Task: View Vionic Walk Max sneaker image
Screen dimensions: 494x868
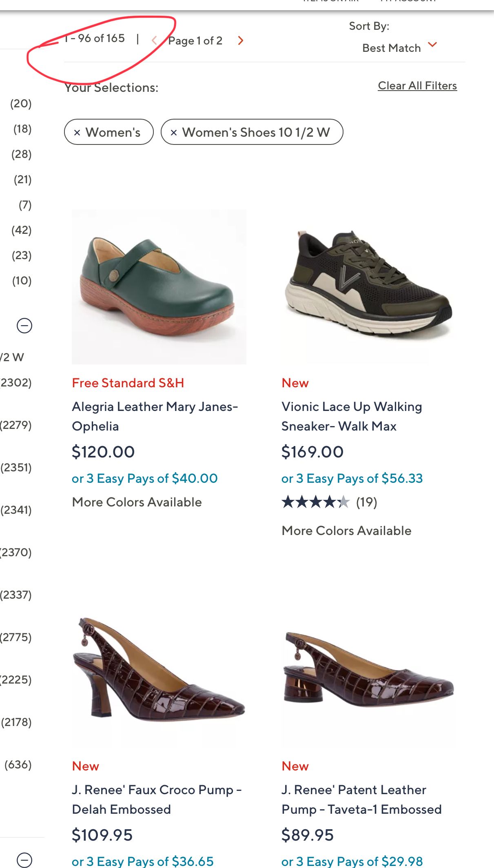Action: coord(368,286)
